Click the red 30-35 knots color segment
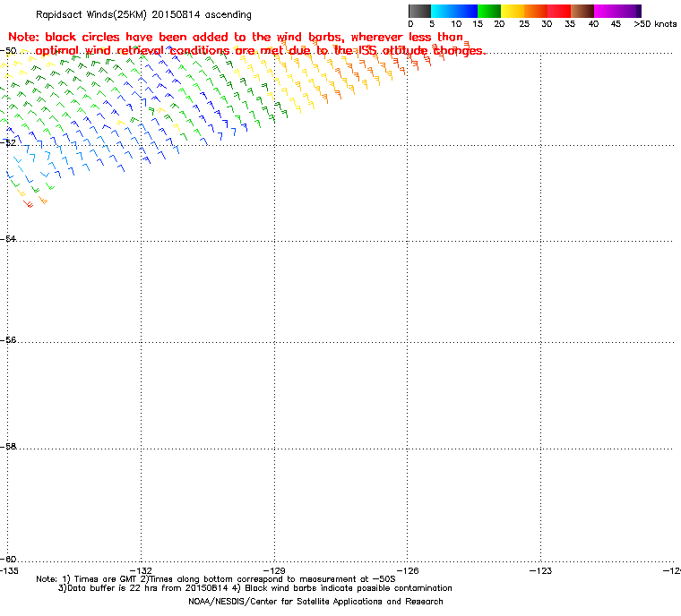 point(559,11)
